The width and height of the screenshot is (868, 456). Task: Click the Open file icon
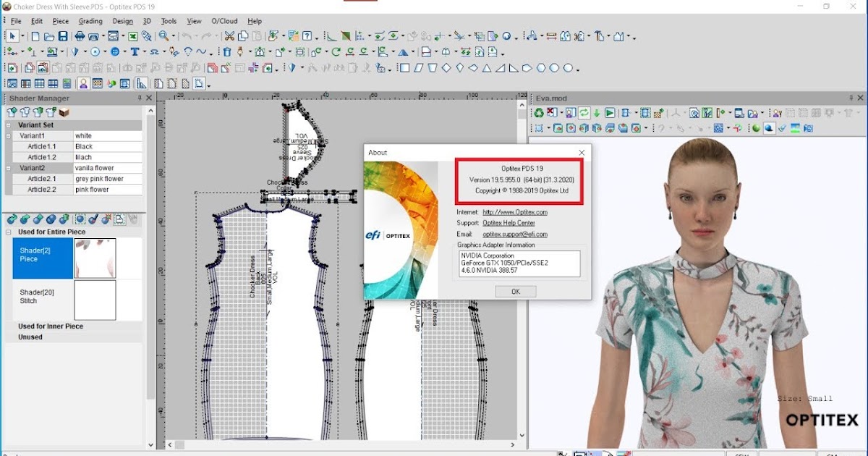tap(48, 36)
